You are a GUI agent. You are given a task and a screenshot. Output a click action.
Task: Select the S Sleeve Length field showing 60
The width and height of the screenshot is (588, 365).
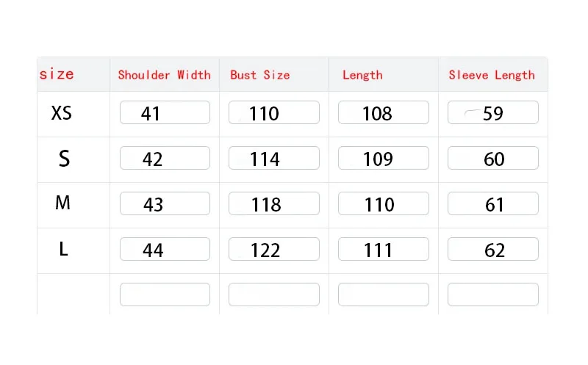(493, 158)
